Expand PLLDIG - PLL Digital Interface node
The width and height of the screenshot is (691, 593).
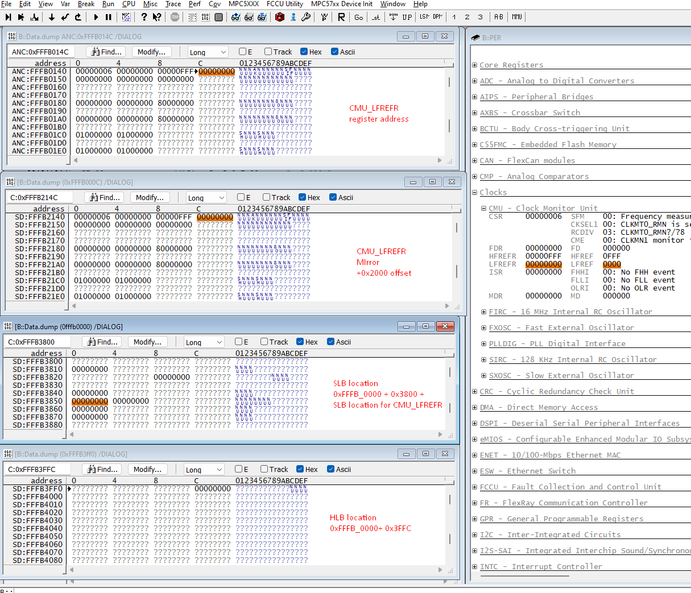point(483,343)
